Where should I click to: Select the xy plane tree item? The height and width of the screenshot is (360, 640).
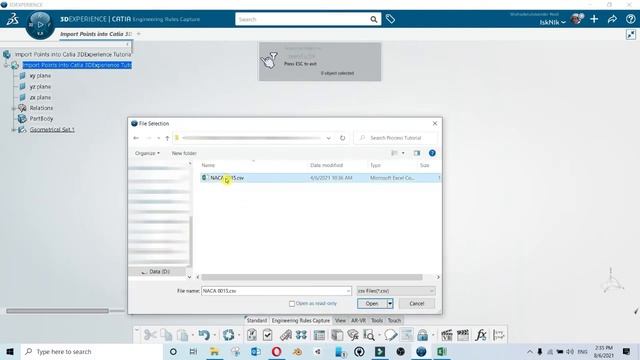[x=40, y=76]
